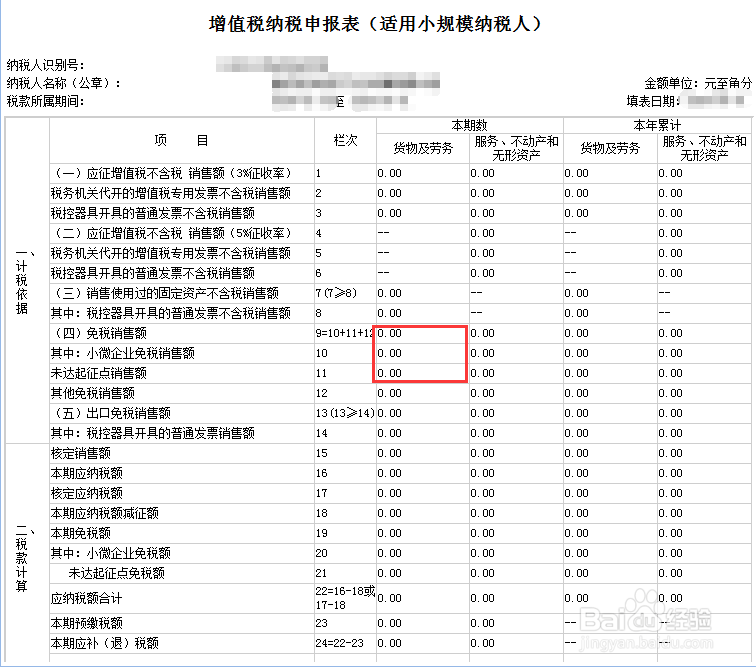Select the 核定销售额 goods current period cell
Image resolution: width=756 pixels, height=670 pixels.
(423, 454)
